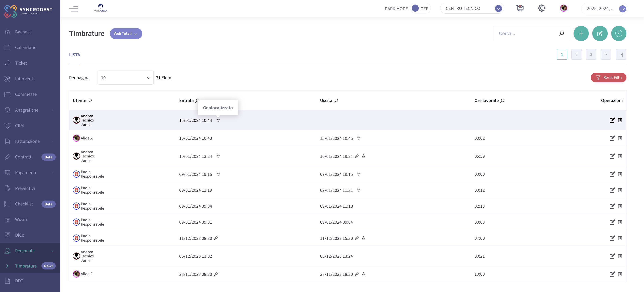Click the Nome Azienda company logo

(100, 8)
